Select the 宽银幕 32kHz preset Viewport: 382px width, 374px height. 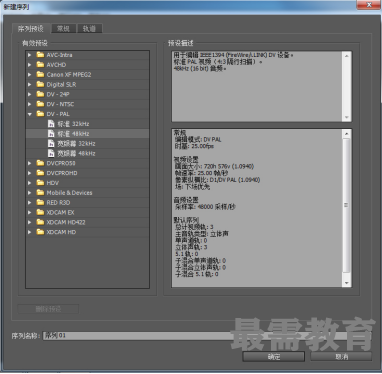(87, 143)
